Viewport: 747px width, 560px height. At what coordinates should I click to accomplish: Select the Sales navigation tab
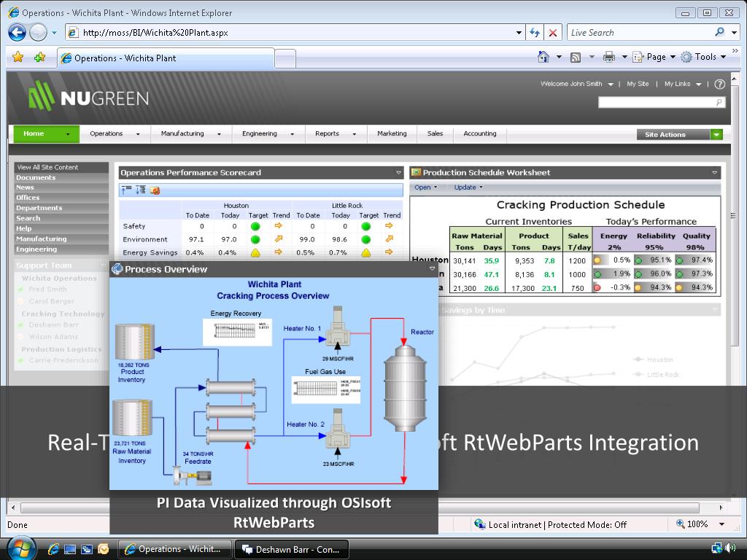[435, 134]
